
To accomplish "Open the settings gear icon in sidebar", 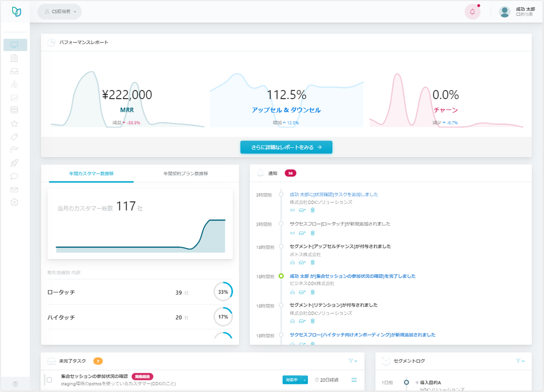I will pyautogui.click(x=14, y=202).
